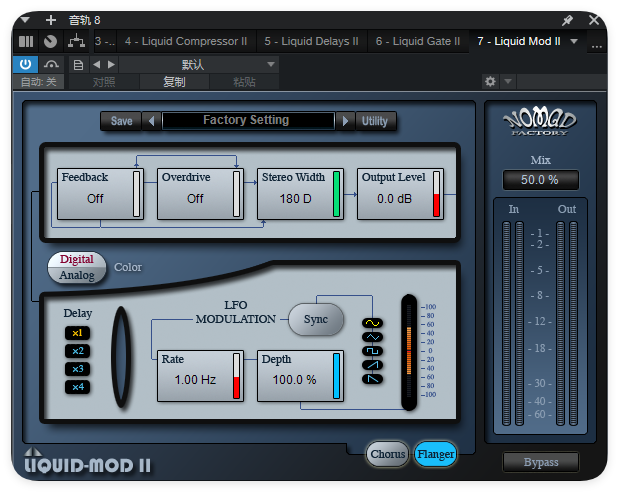Switch to the truncated tab 3

[x=105, y=41]
